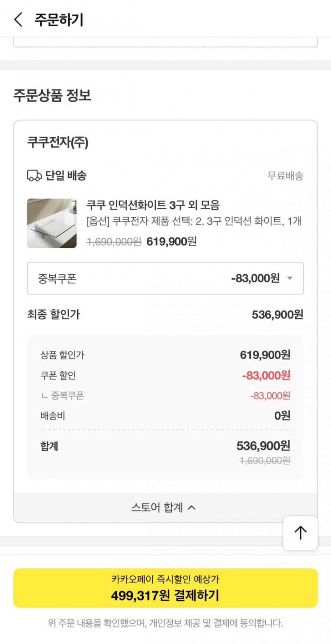
Task: Select the 619,900원 discounted product price
Action: pos(171,241)
